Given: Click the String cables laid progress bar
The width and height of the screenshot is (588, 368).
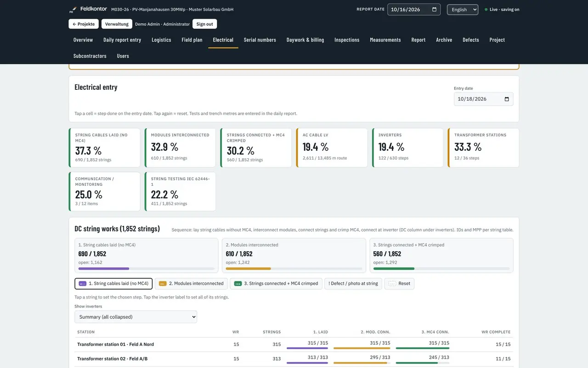Looking at the screenshot, I should point(147,269).
